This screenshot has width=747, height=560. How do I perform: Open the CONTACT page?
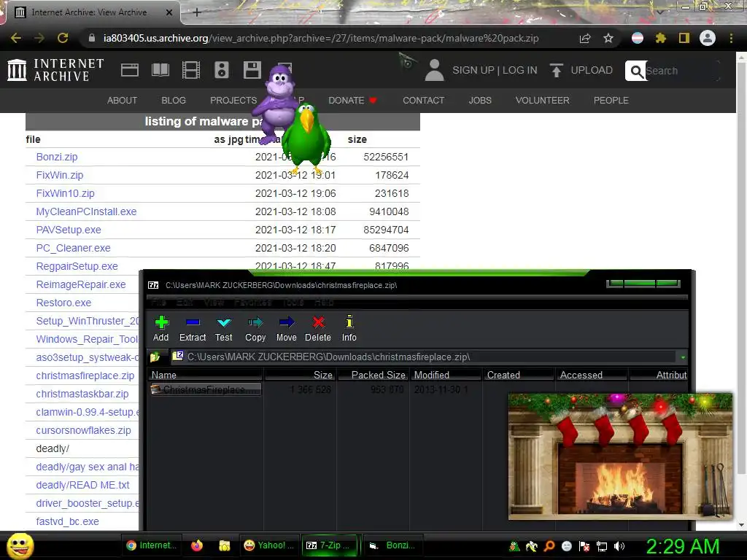424,101
